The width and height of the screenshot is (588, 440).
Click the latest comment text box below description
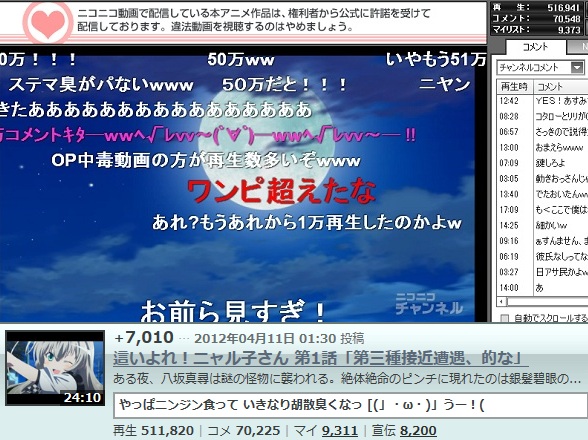pyautogui.click(x=350, y=405)
